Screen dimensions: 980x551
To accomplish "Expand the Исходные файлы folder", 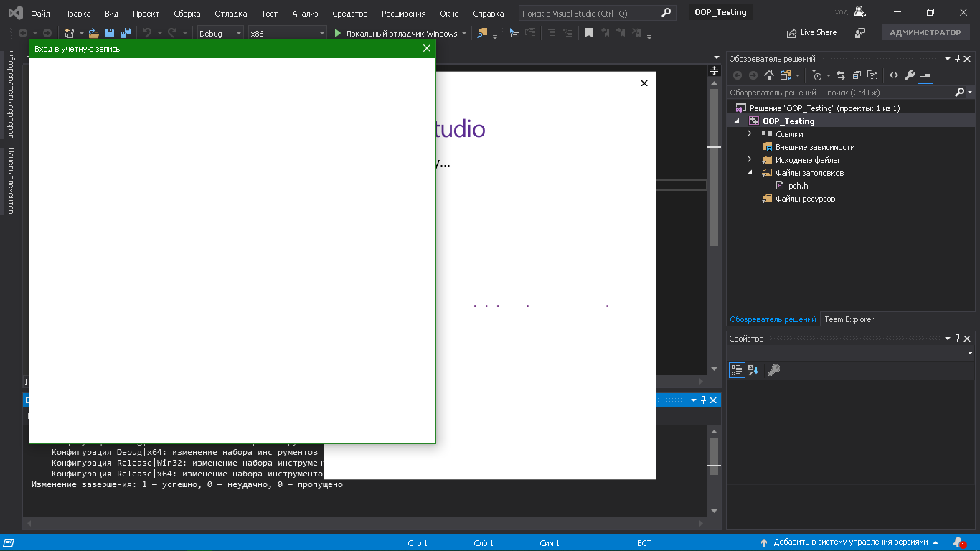I will (x=750, y=160).
